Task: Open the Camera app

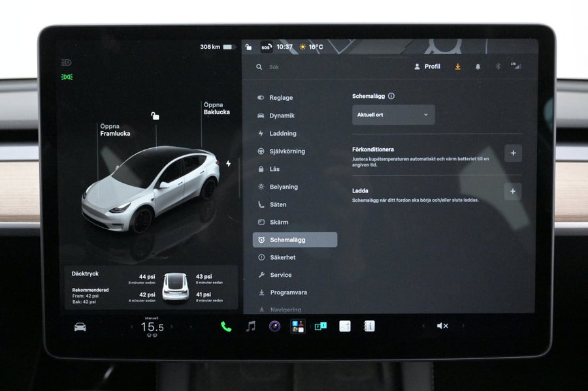Action: [274, 326]
